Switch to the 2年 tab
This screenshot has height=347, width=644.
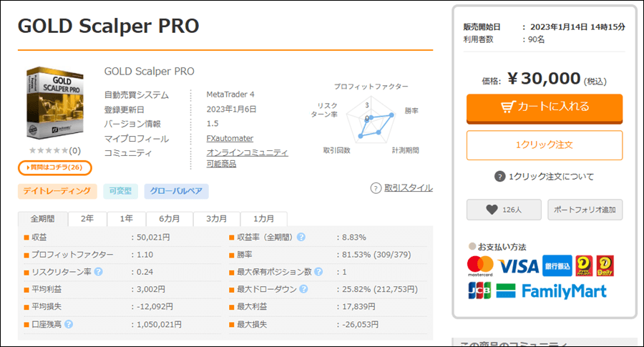pyautogui.click(x=87, y=218)
